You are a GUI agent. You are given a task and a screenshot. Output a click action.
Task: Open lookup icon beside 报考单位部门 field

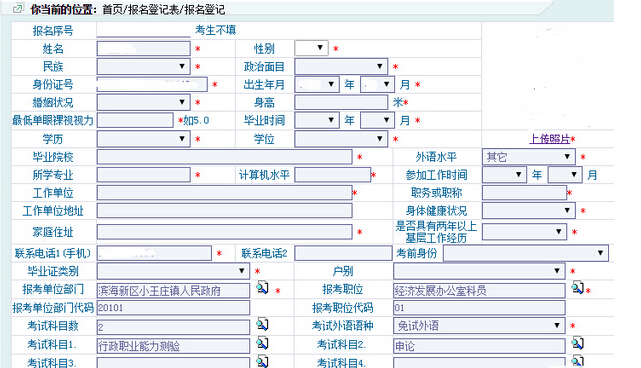coord(262,288)
